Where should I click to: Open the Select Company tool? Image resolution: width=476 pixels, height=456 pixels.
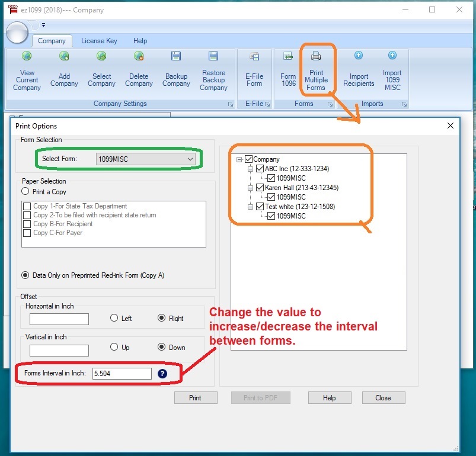[x=101, y=57]
